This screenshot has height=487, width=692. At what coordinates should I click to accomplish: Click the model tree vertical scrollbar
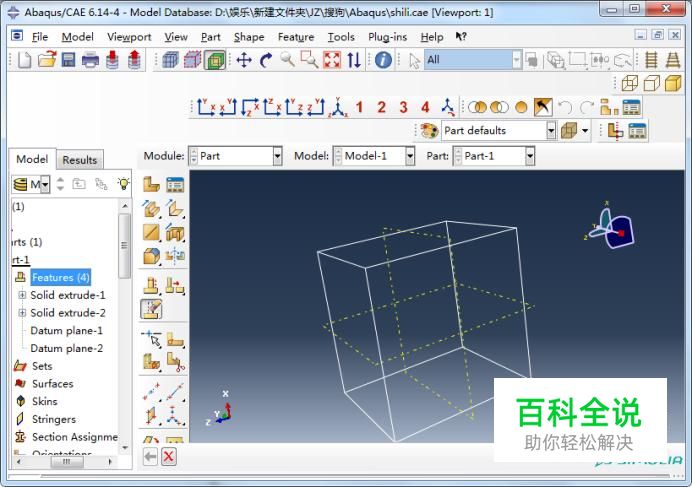point(125,246)
